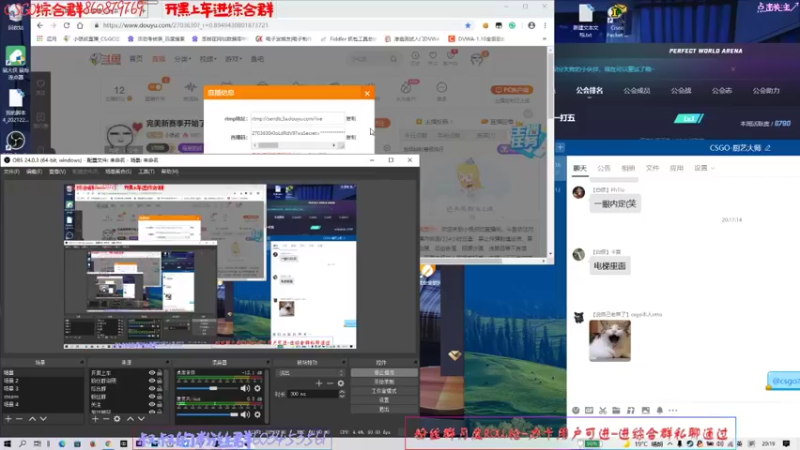Switch to 公告 tab in chat

(x=604, y=168)
